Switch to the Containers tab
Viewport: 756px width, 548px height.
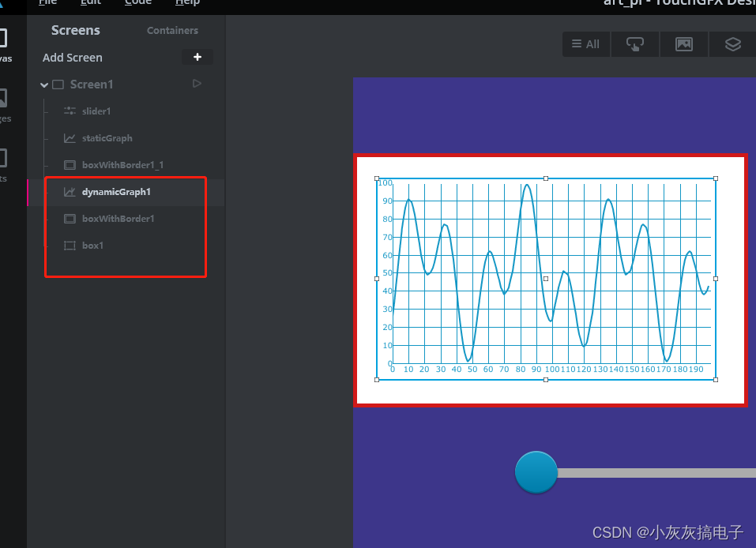172,30
